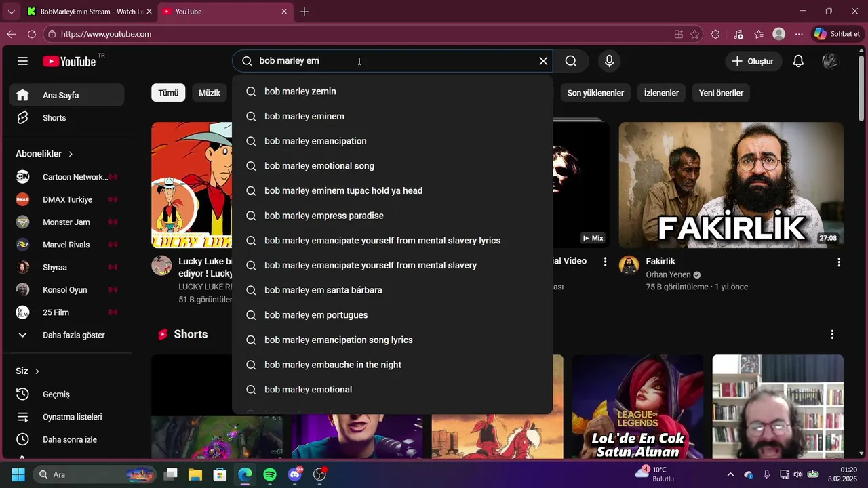The image size is (868, 488).
Task: Open Geçmiş history in sidebar
Action: 66,394
